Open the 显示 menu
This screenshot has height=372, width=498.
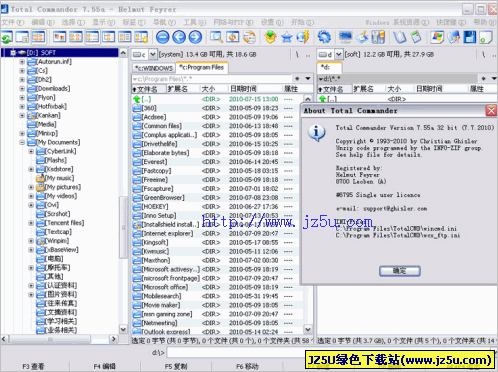click(103, 22)
